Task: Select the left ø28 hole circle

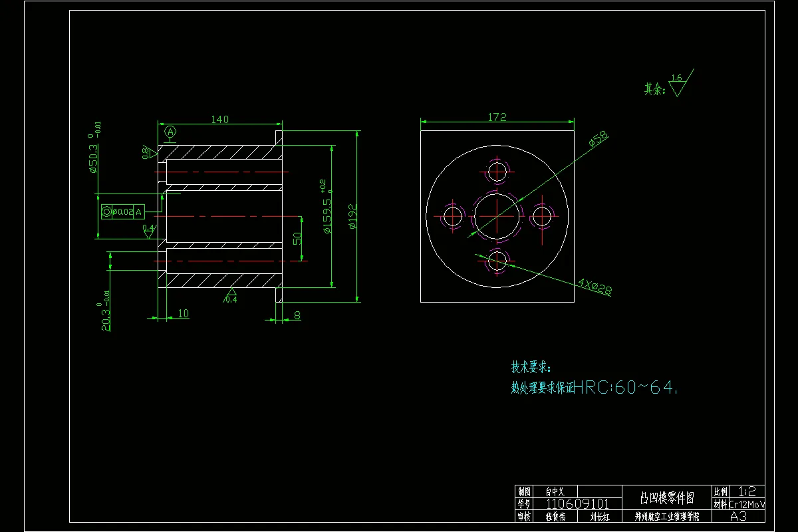Action: (452, 216)
